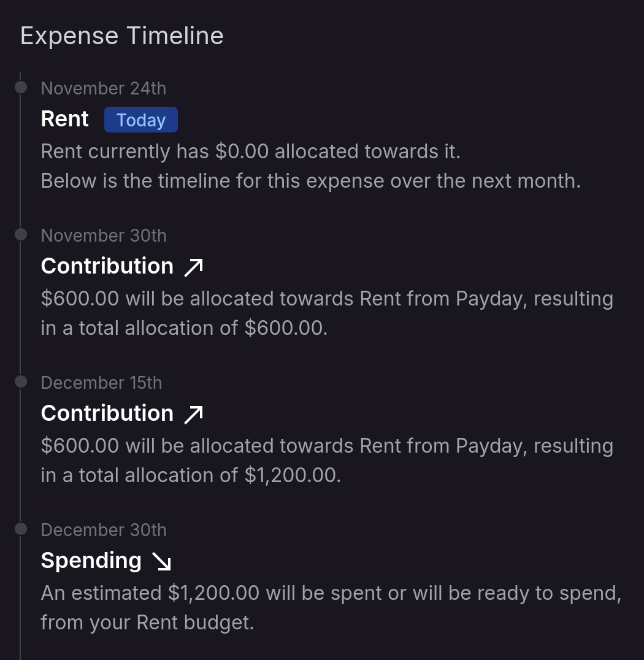644x660 pixels.
Task: Click the December 30th timeline dot
Action: pyautogui.click(x=21, y=529)
